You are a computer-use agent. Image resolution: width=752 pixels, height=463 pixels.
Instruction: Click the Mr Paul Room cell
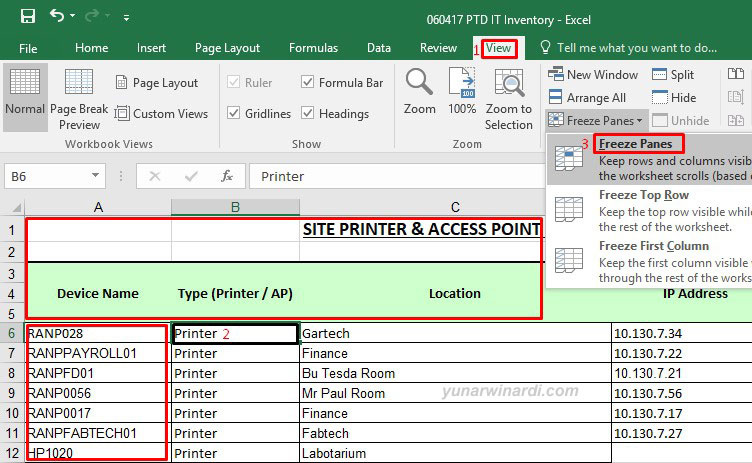click(x=455, y=393)
